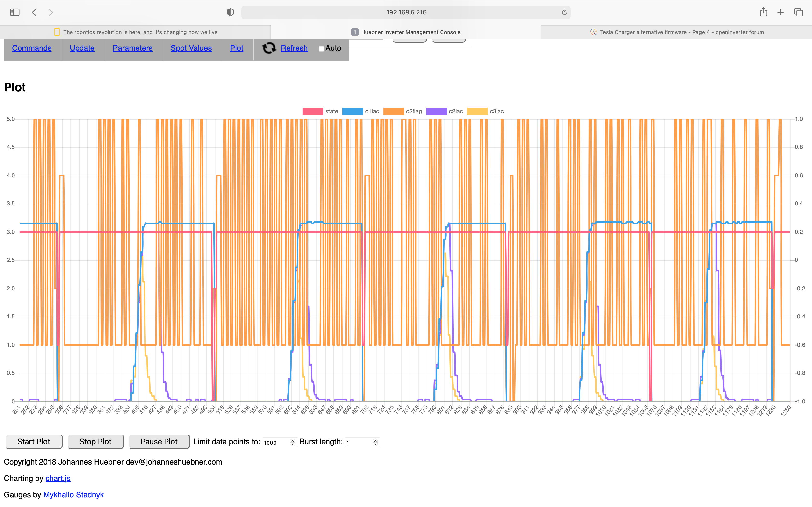Screen dimensions: 812x507
Task: Reload the page with the address bar icon
Action: point(564,12)
